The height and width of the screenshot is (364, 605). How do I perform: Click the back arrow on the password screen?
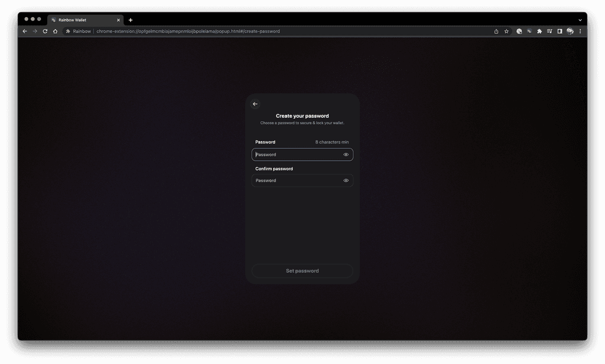255,103
